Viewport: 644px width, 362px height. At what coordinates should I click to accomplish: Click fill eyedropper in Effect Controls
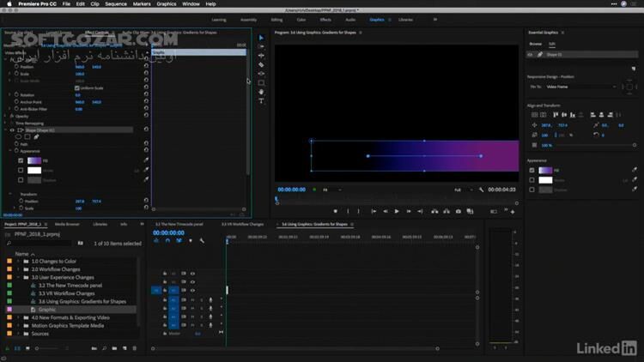pyautogui.click(x=146, y=160)
